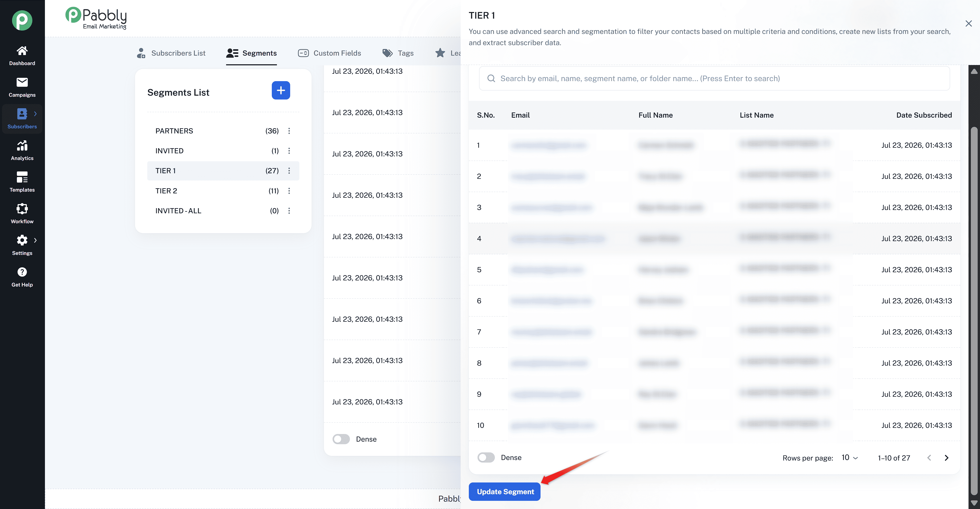Select the TIER 1 segment
980x509 pixels.
pyautogui.click(x=223, y=171)
